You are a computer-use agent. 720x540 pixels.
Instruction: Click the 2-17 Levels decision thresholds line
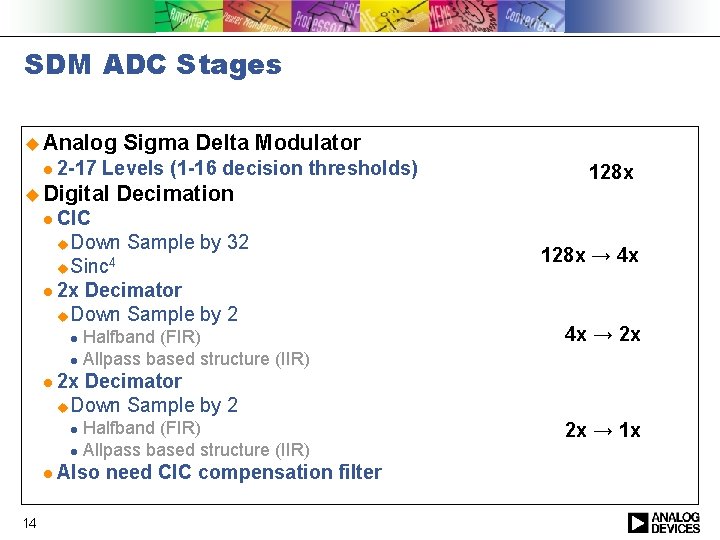(237, 168)
